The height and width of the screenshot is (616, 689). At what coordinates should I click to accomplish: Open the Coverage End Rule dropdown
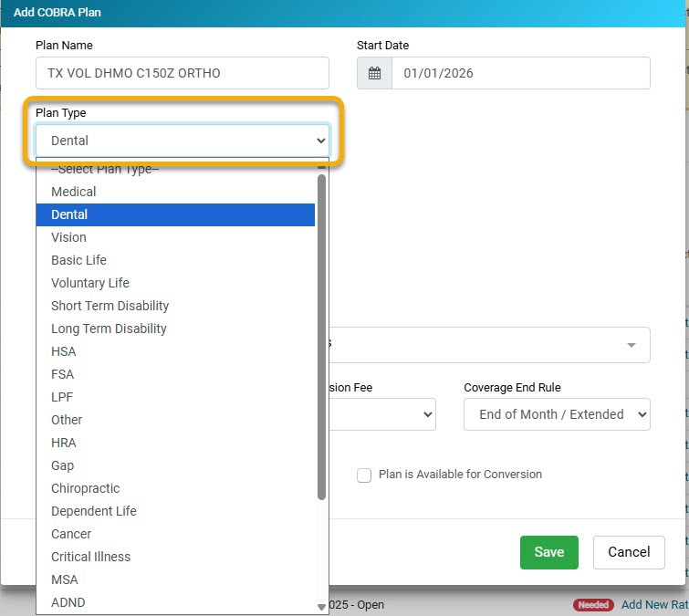[557, 414]
